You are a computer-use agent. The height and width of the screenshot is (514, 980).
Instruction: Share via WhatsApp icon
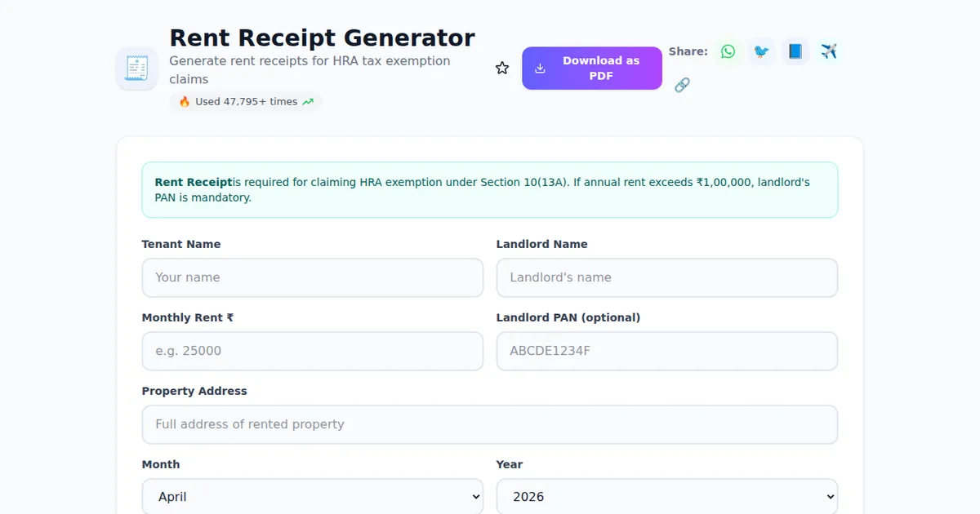pyautogui.click(x=727, y=51)
